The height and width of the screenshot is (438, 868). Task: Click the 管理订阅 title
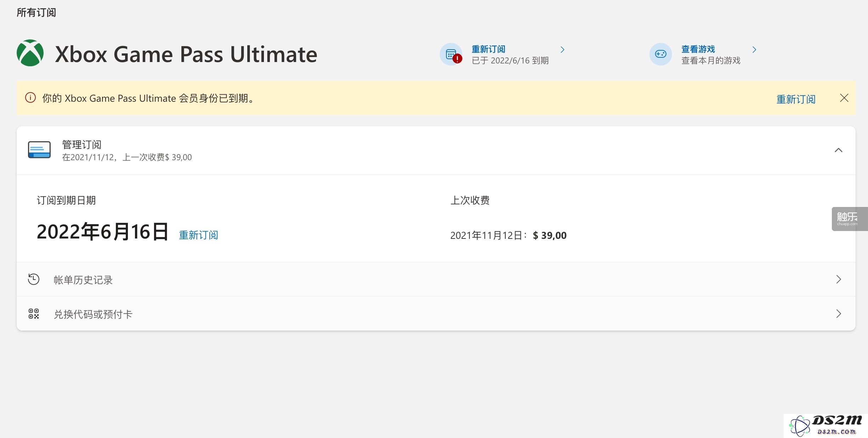click(82, 145)
